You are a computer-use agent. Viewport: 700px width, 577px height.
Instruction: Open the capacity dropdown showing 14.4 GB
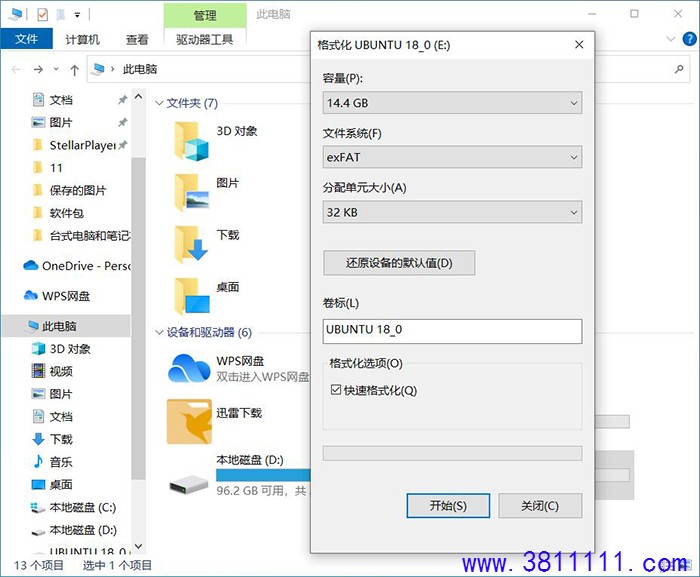(x=452, y=103)
